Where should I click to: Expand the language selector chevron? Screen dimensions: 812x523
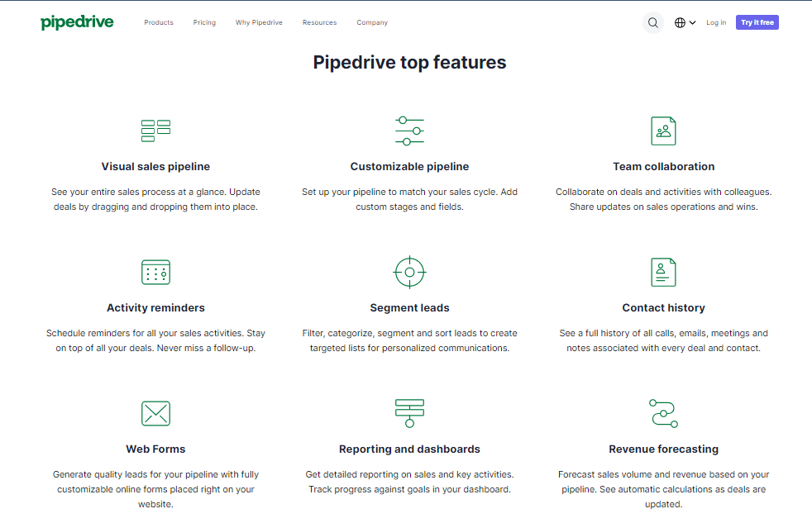[692, 23]
